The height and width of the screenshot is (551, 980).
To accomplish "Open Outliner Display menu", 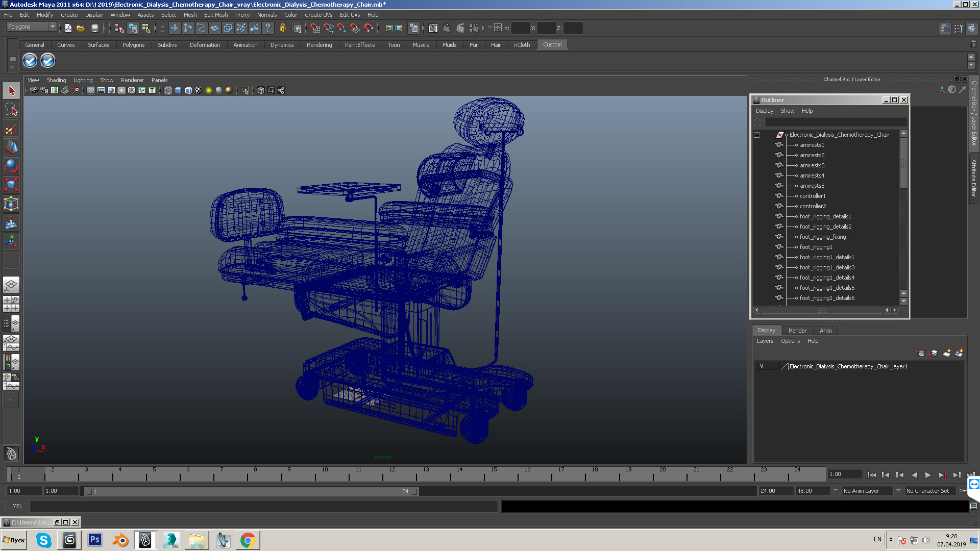I will pos(764,111).
